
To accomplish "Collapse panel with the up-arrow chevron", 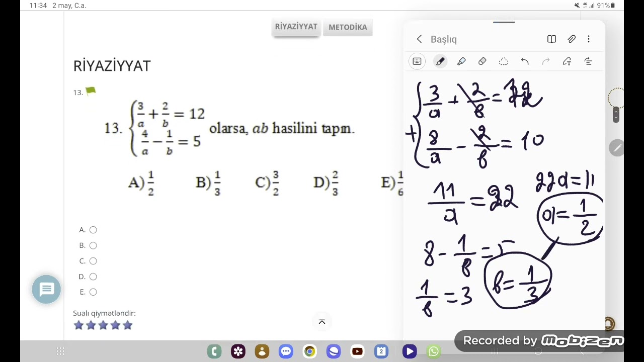I will coord(322,322).
